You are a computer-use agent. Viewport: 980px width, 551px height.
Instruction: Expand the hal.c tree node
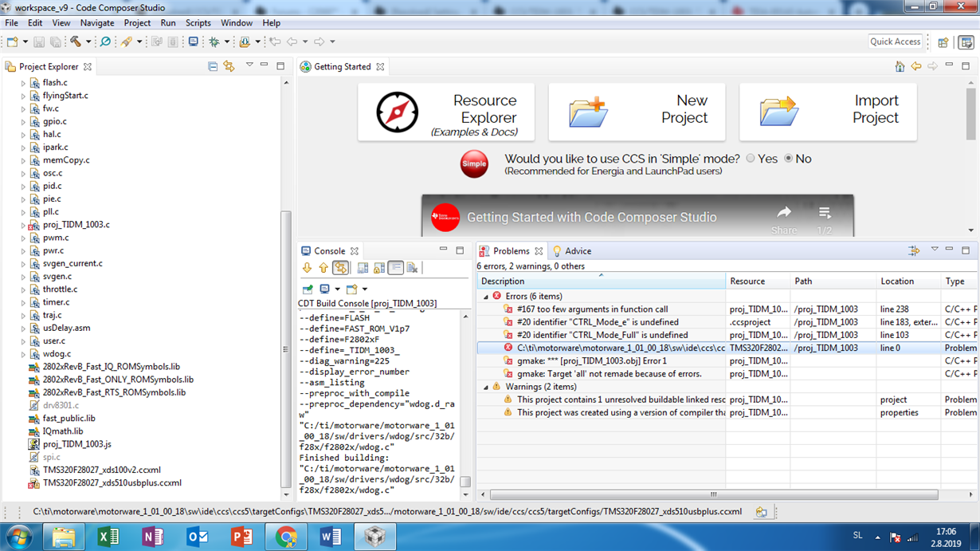(x=23, y=135)
